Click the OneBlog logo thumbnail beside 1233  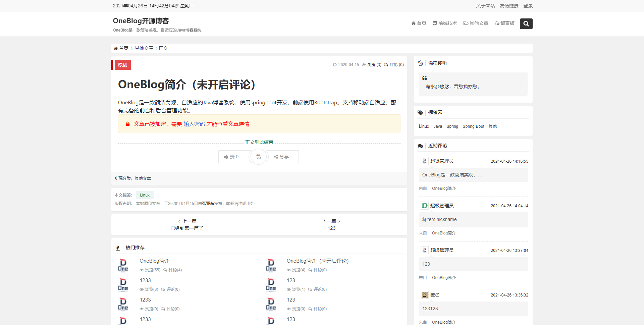123,285
